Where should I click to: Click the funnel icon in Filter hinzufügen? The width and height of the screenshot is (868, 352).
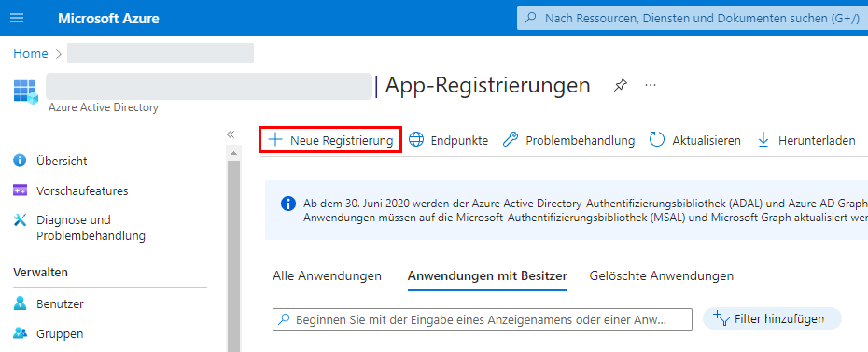721,318
